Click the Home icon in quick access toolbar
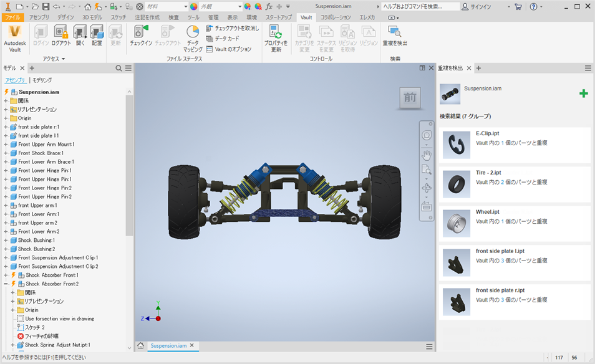 point(88,6)
